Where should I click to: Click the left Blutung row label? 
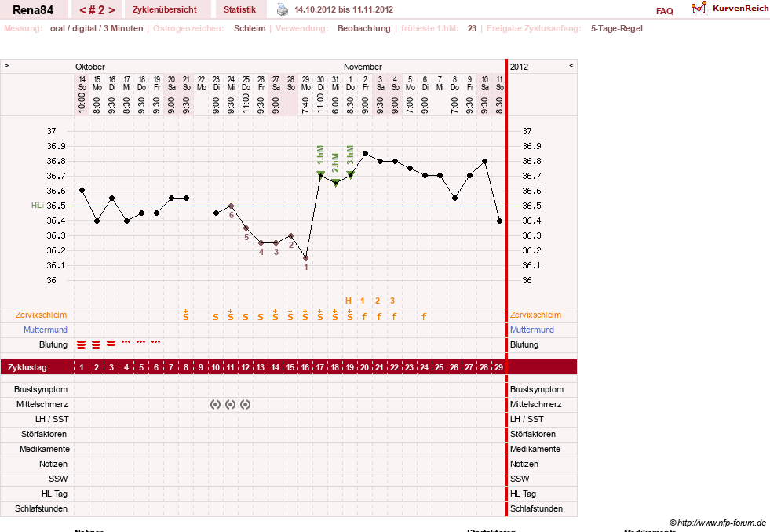pos(53,344)
